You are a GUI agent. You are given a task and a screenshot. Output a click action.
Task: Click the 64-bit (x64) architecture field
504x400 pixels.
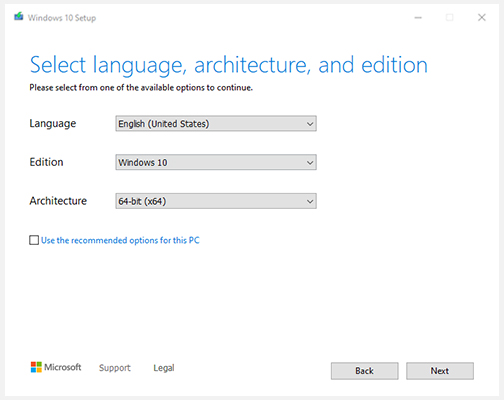click(216, 201)
